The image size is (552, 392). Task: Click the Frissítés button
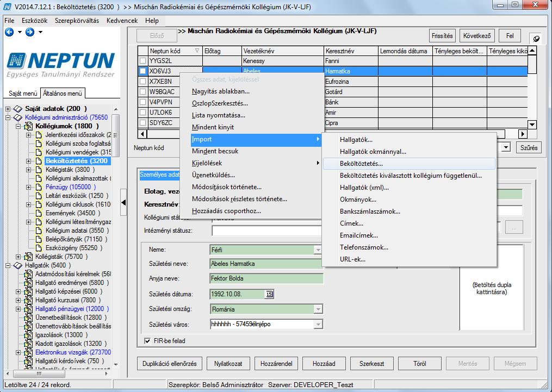click(x=442, y=36)
